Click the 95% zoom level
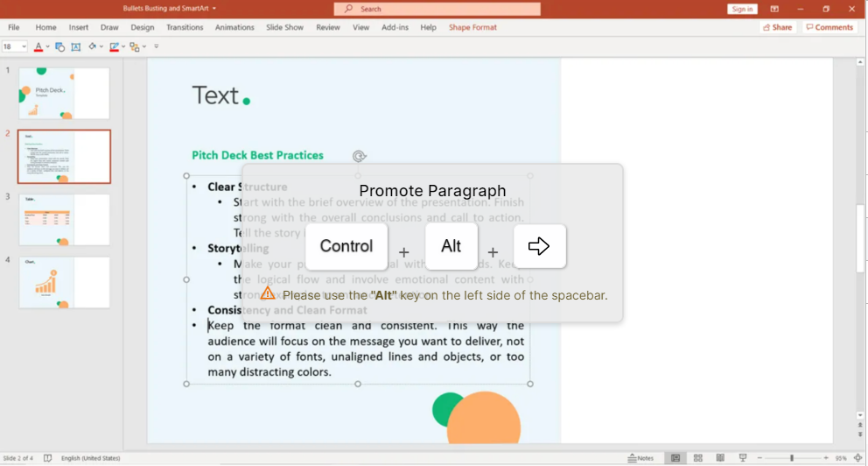The width and height of the screenshot is (868, 466). (x=841, y=458)
